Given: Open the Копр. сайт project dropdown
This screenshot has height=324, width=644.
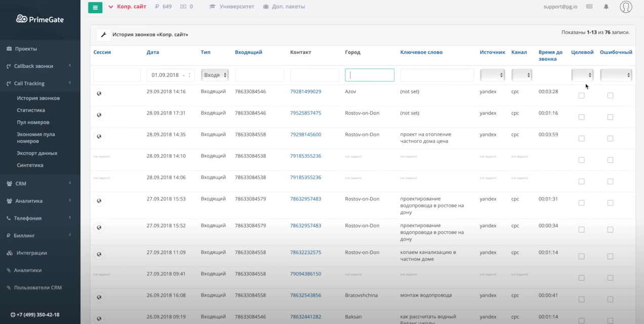Looking at the screenshot, I should pyautogui.click(x=127, y=7).
